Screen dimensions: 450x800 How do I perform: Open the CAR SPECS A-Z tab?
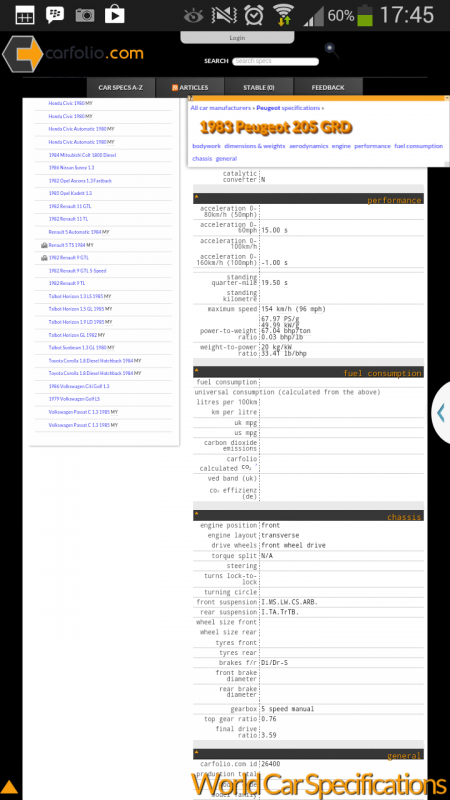coord(121,88)
